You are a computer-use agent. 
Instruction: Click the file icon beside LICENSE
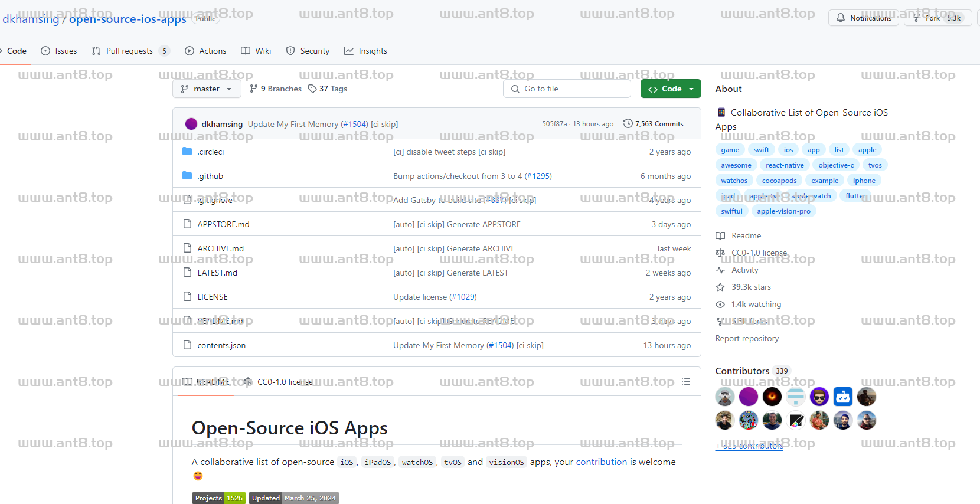click(187, 297)
